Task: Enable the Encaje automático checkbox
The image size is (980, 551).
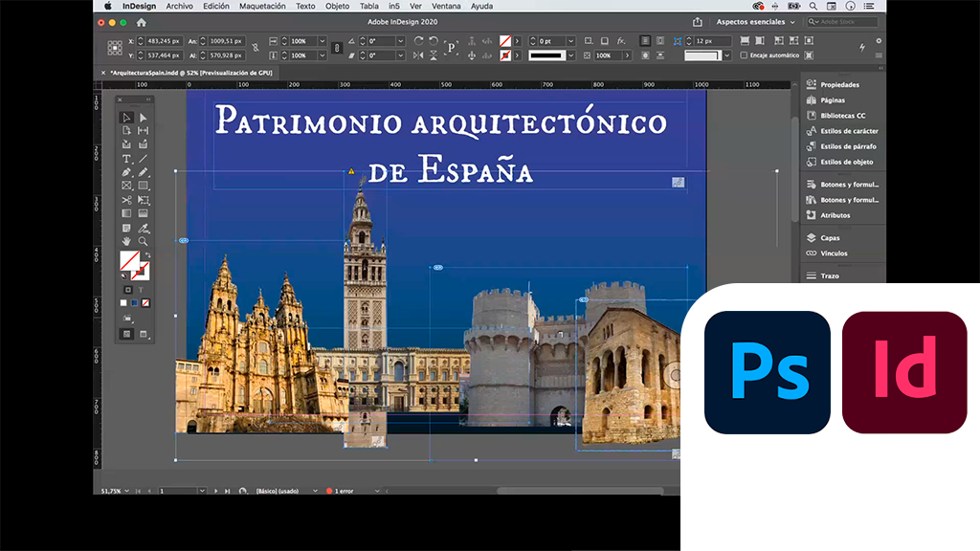Action: (x=745, y=55)
